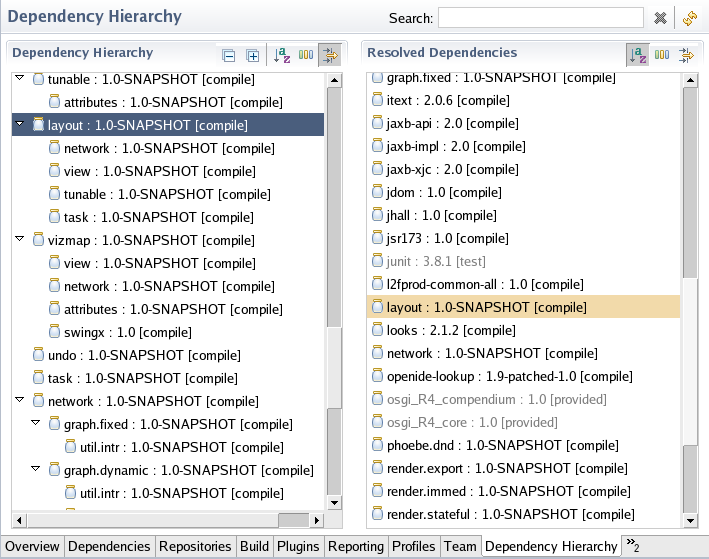Toggle alphabetical sort in Dependency Hierarchy panel
Screen dimensions: 709x559
click(281, 56)
